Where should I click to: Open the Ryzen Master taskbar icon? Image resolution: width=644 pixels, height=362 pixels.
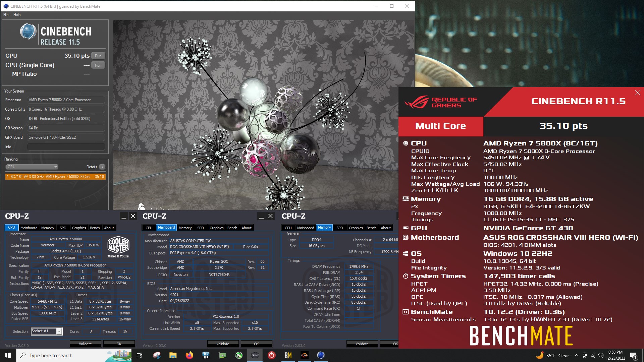click(x=304, y=355)
